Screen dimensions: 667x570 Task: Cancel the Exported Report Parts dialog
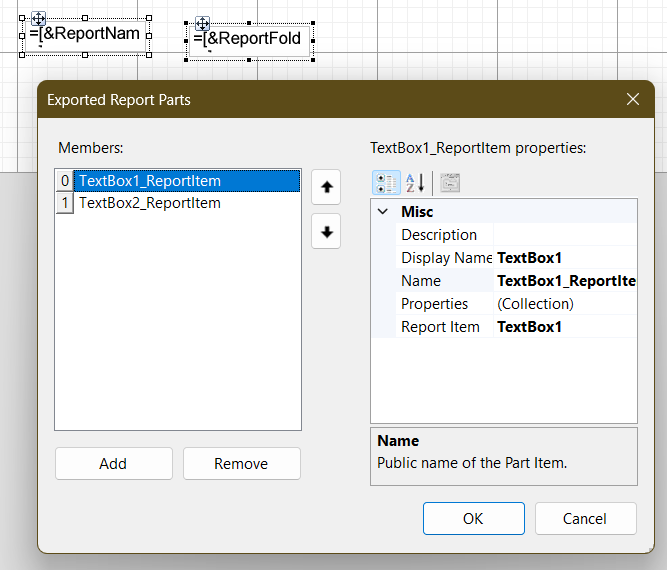coord(585,519)
